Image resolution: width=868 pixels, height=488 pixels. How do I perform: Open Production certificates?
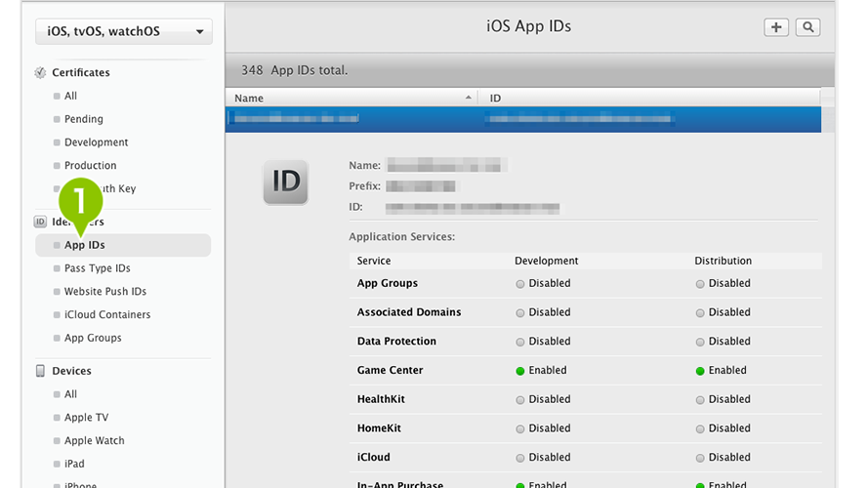coord(90,166)
